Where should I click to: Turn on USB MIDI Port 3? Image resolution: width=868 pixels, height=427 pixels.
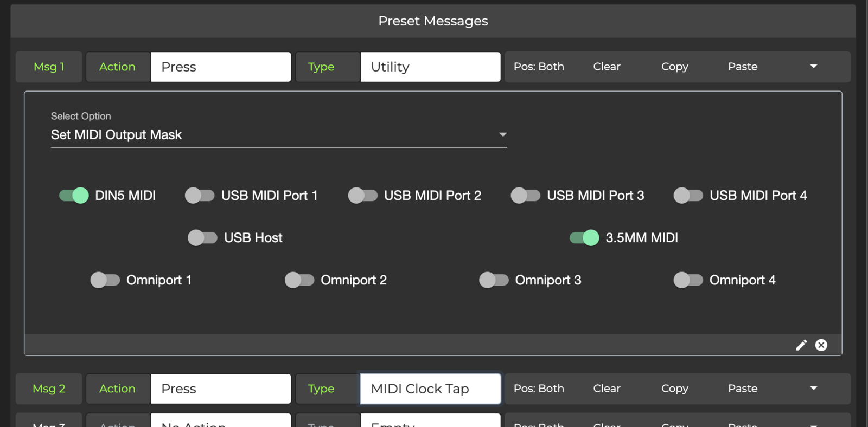pos(525,195)
